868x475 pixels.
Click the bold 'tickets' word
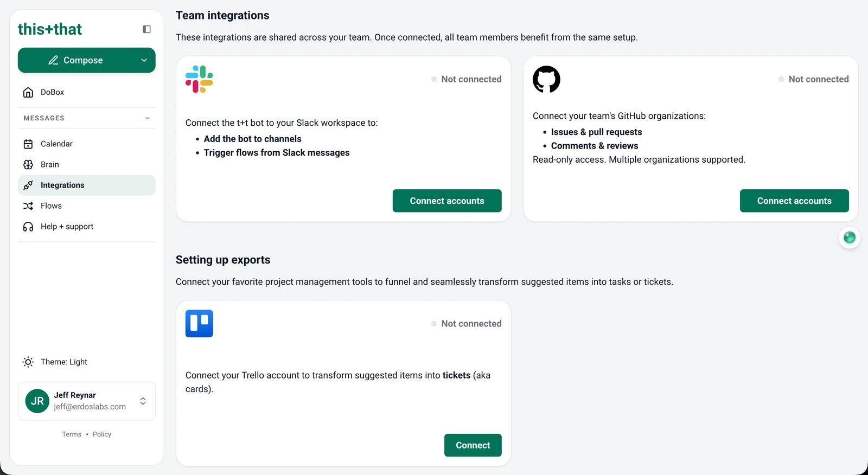[457, 375]
